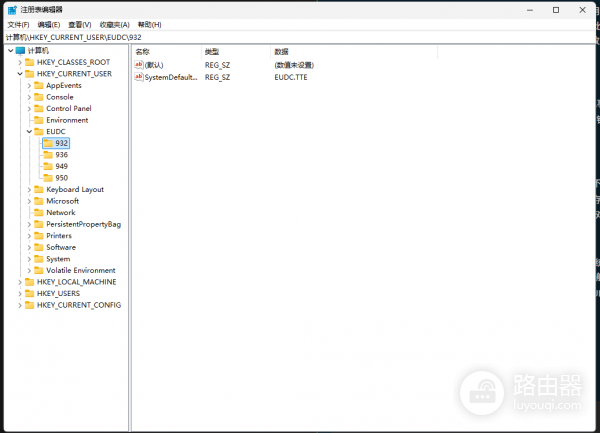Click the EUDC folder icon

pos(39,132)
